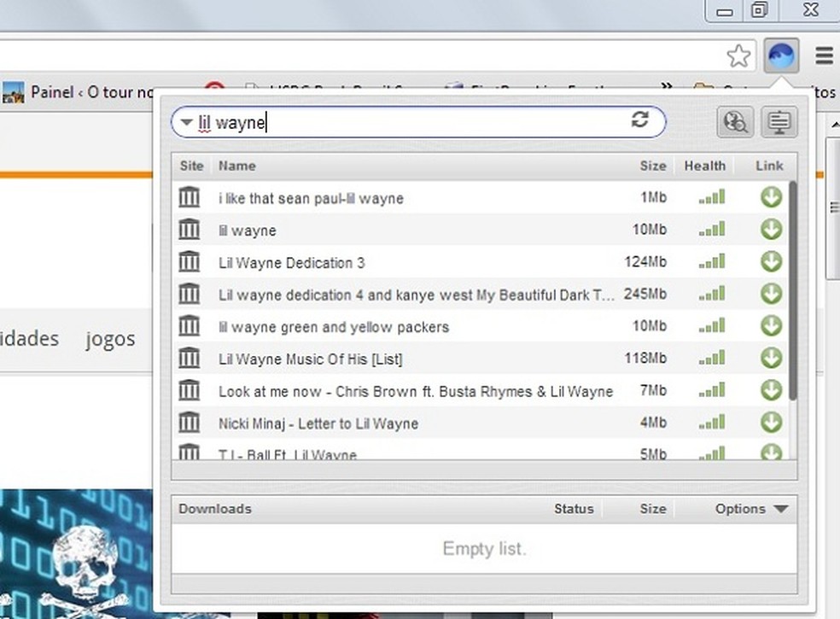Viewport: 840px width, 619px height.
Task: Open the pirate skull thumbnail on page
Action: [77, 553]
